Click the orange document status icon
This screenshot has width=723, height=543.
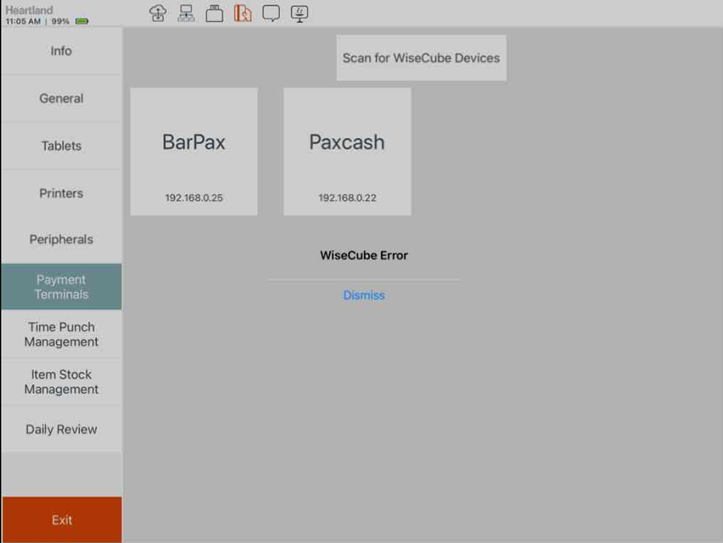243,13
